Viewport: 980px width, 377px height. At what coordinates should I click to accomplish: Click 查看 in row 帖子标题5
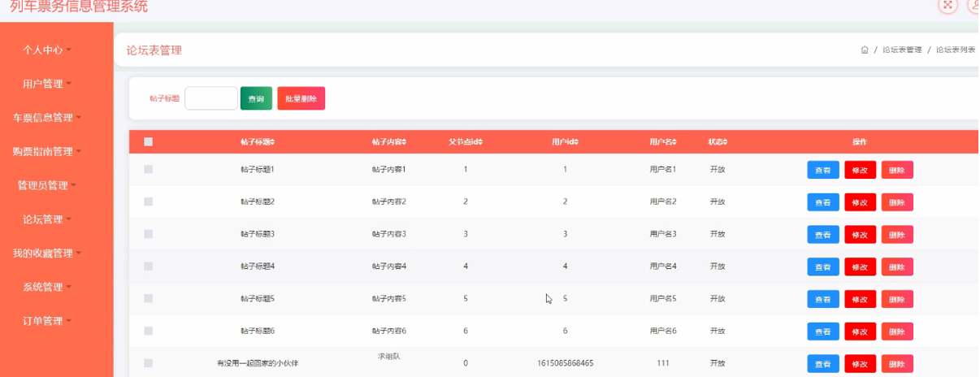pyautogui.click(x=823, y=299)
